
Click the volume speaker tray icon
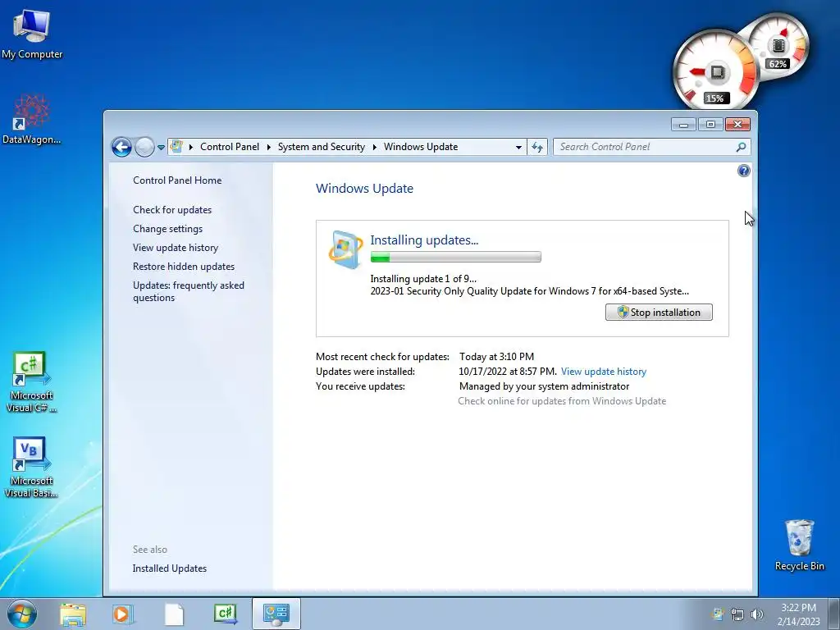tap(756, 614)
